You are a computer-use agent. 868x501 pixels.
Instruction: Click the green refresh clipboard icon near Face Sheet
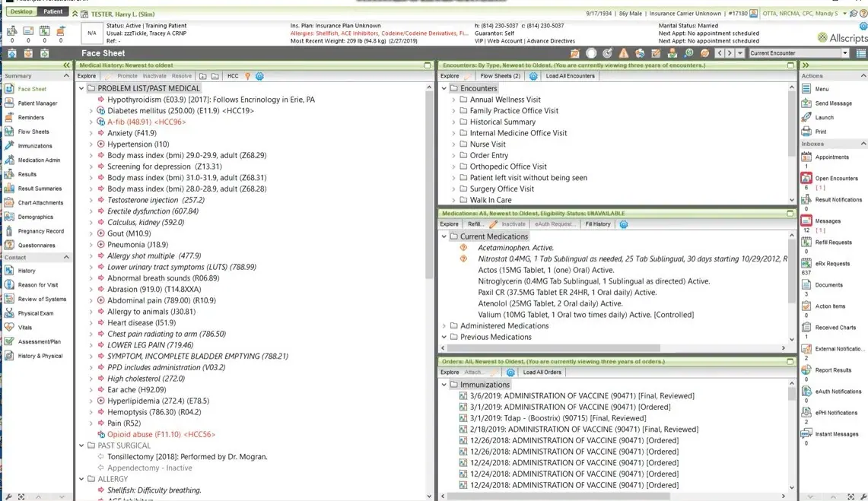pos(44,53)
